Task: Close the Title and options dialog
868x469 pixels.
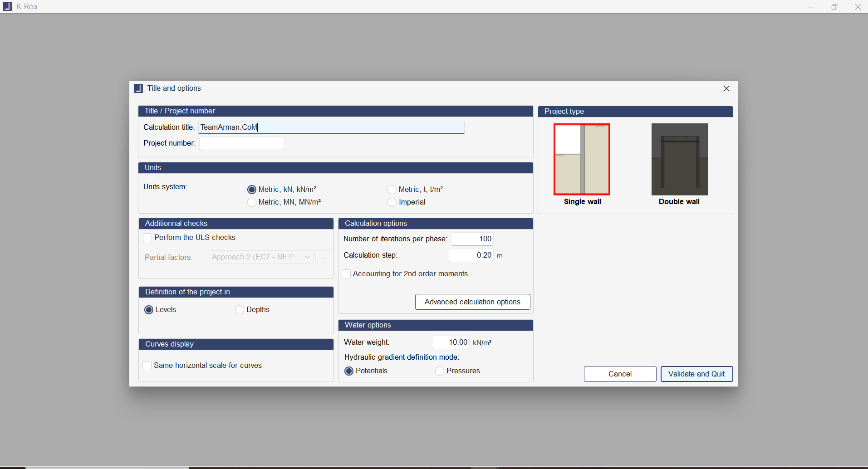Action: (x=726, y=88)
